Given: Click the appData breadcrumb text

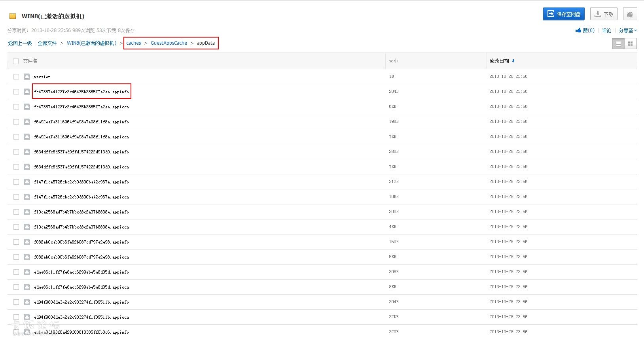Looking at the screenshot, I should (206, 43).
